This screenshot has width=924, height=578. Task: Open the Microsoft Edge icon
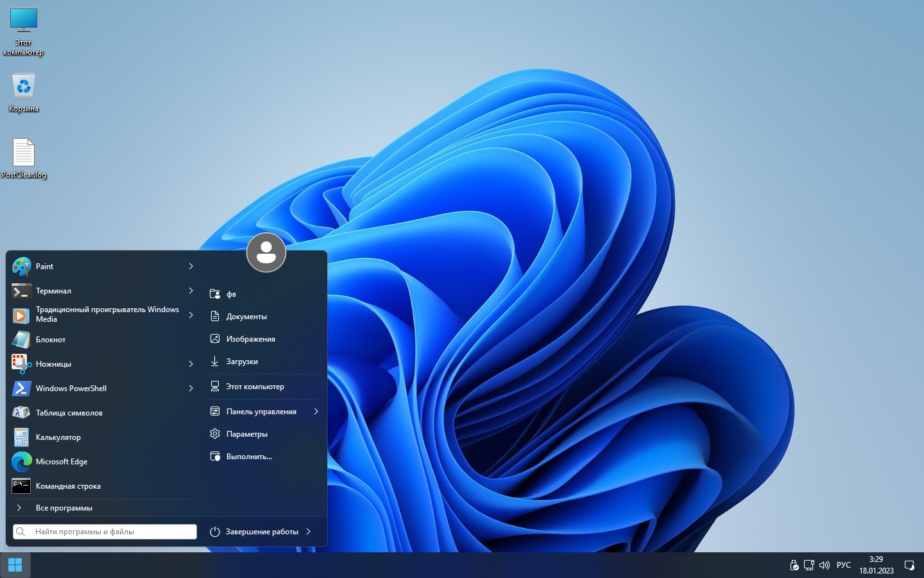(x=21, y=462)
